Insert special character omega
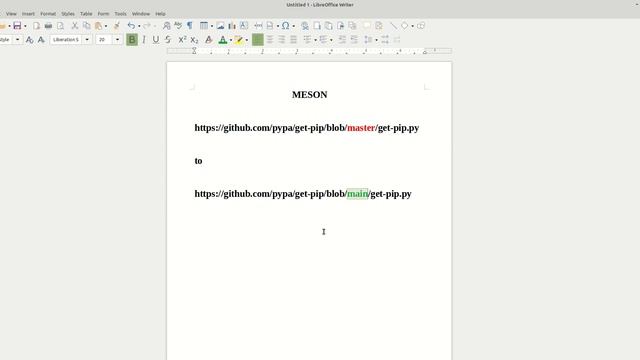 tap(286, 26)
